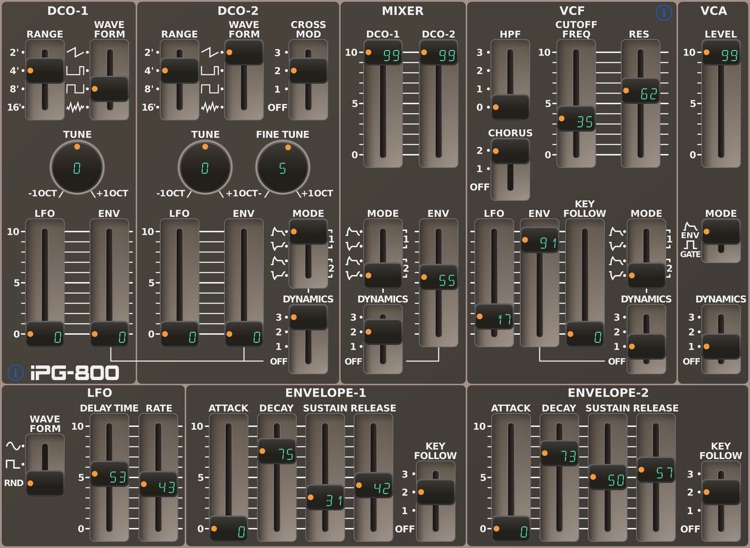
Task: Click Envelope-2 RELEASE slider handle 57
Action: coord(656,470)
